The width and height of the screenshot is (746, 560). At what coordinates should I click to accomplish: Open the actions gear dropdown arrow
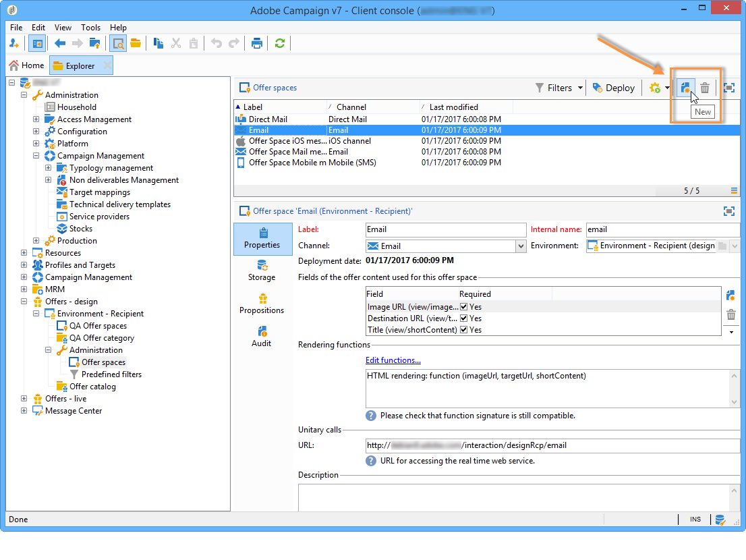[x=668, y=88]
